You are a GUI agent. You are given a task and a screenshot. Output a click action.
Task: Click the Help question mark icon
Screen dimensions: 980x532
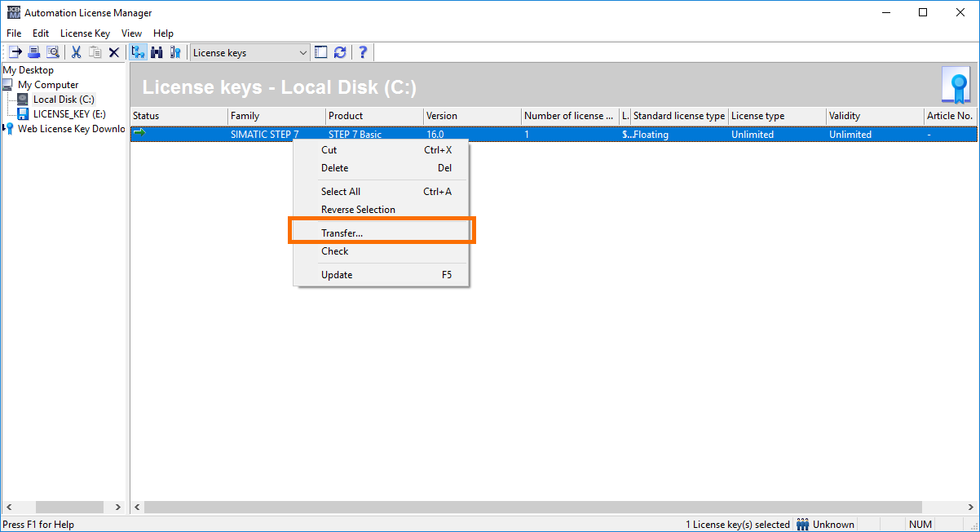click(x=363, y=52)
